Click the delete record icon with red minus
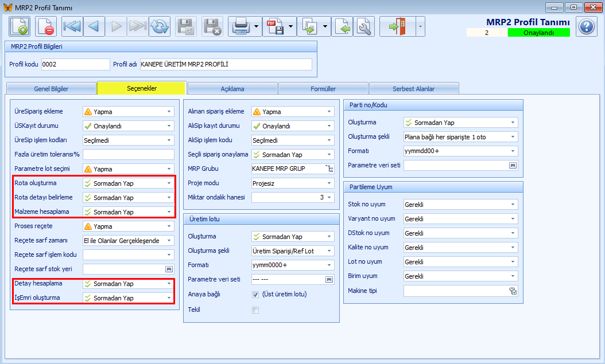 pyautogui.click(x=46, y=26)
